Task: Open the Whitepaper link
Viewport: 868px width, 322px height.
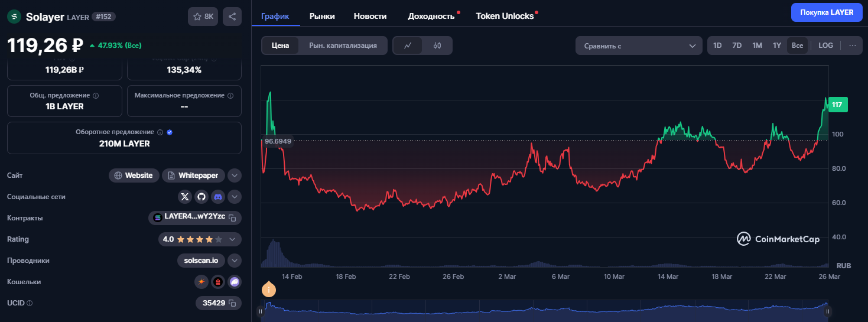Action: [193, 175]
